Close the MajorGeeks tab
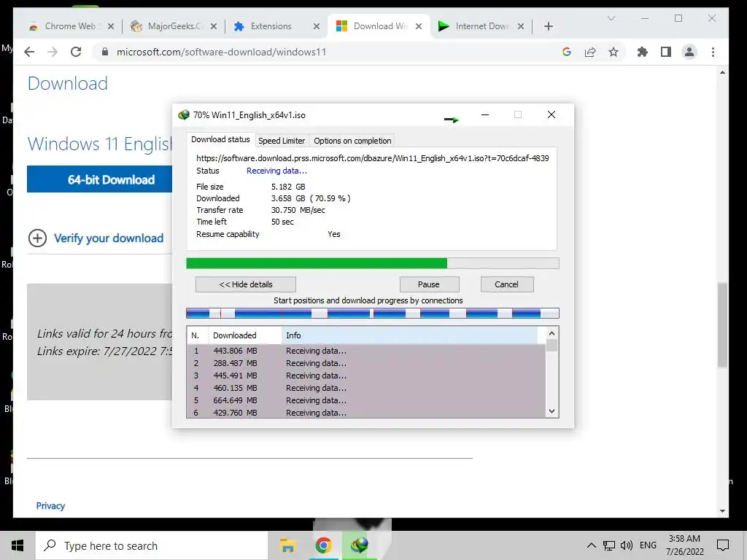The image size is (747, 560). (x=214, y=26)
